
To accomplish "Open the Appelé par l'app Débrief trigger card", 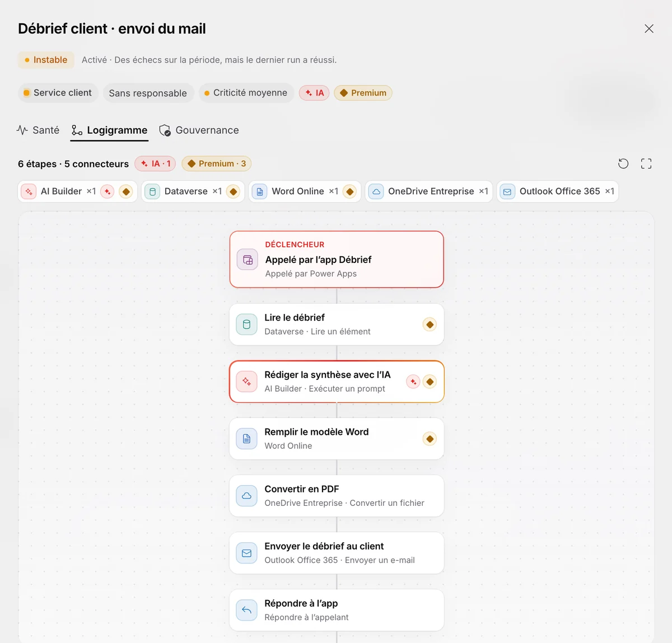I will tap(337, 260).
